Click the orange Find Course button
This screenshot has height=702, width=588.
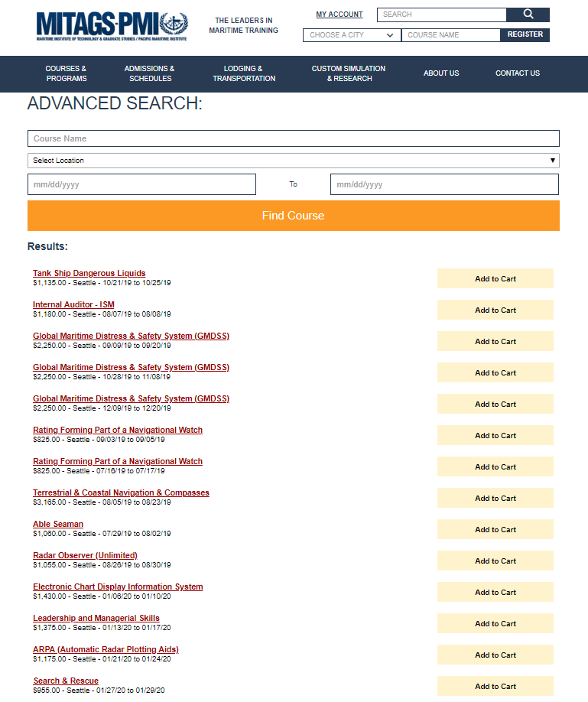click(x=293, y=216)
